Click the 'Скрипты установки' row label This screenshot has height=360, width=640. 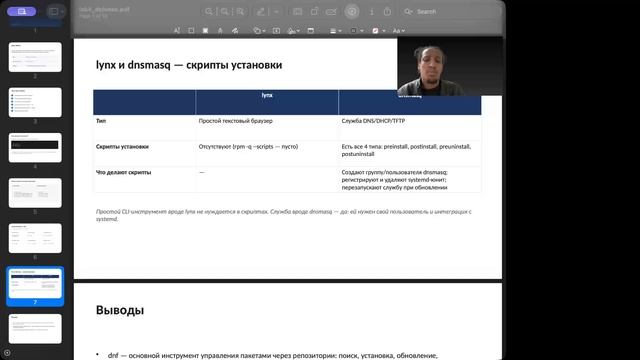122,147
